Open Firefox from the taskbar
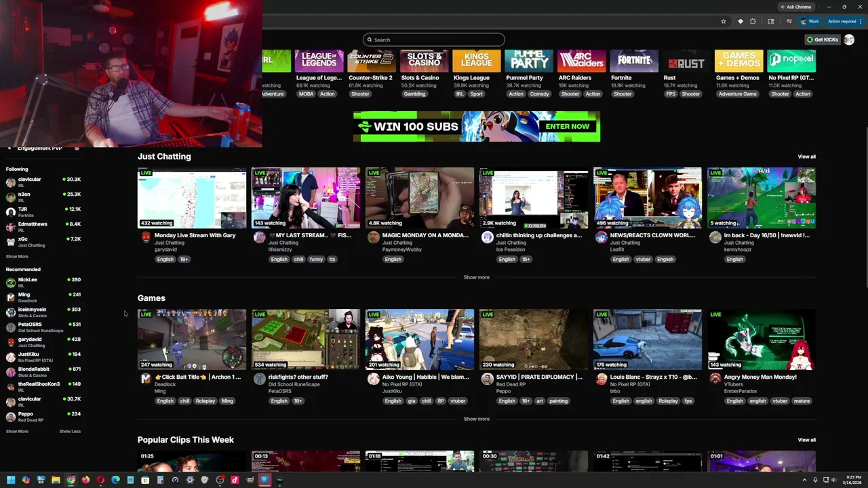Viewport: 868px width, 488px height. 85,480
